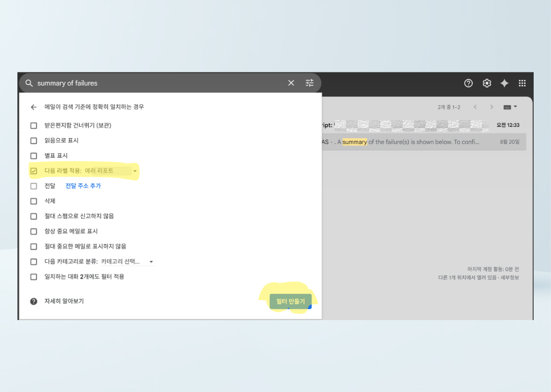
Task: Click the back arrow in the filter panel
Action: coord(34,107)
